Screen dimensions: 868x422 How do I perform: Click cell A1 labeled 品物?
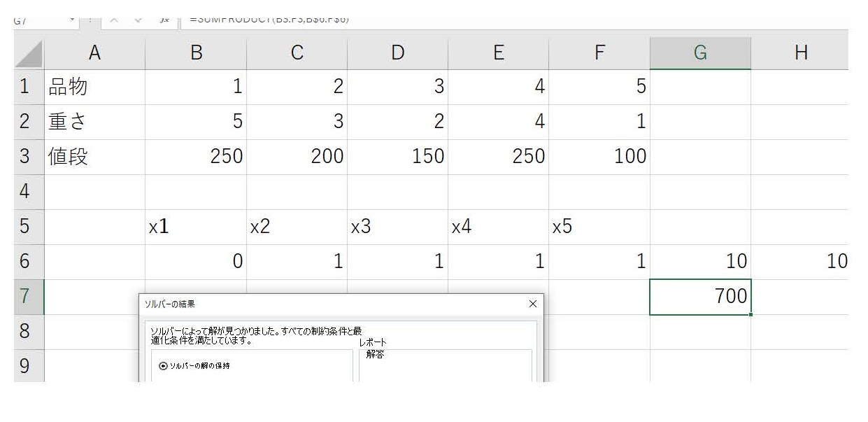(x=94, y=87)
